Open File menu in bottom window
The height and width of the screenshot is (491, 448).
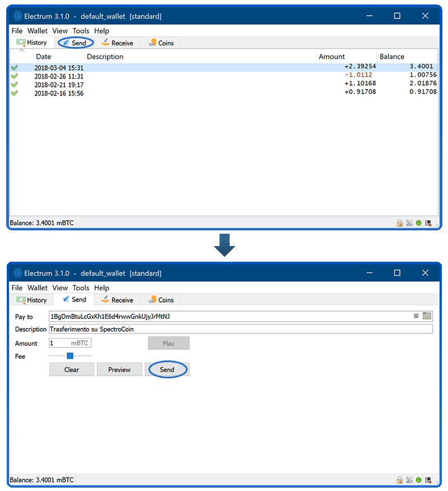click(17, 288)
